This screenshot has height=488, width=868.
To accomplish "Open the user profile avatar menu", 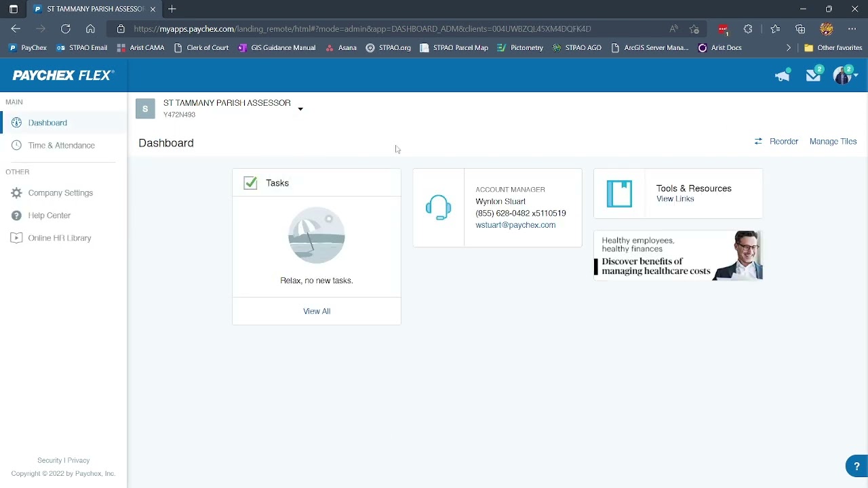I will tap(845, 75).
